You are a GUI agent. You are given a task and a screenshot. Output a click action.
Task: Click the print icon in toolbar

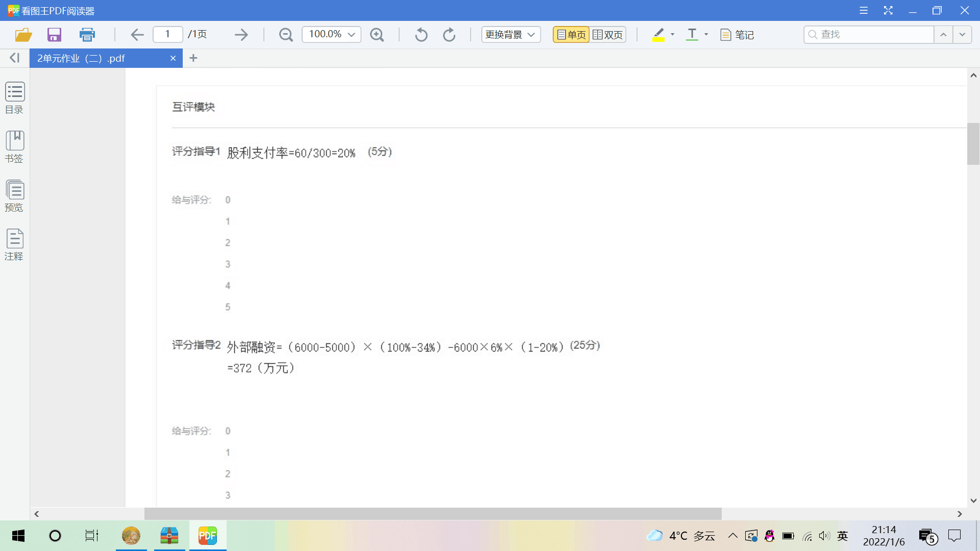pos(87,35)
